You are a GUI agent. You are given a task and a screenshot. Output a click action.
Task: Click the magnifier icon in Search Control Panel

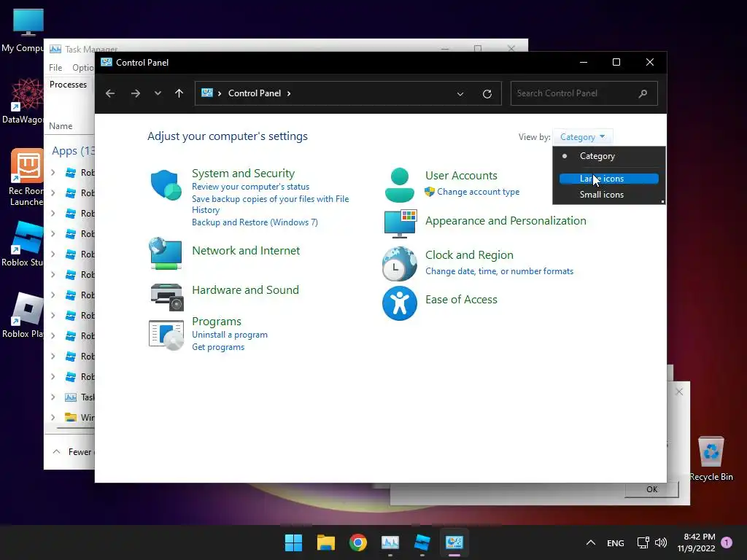click(643, 93)
